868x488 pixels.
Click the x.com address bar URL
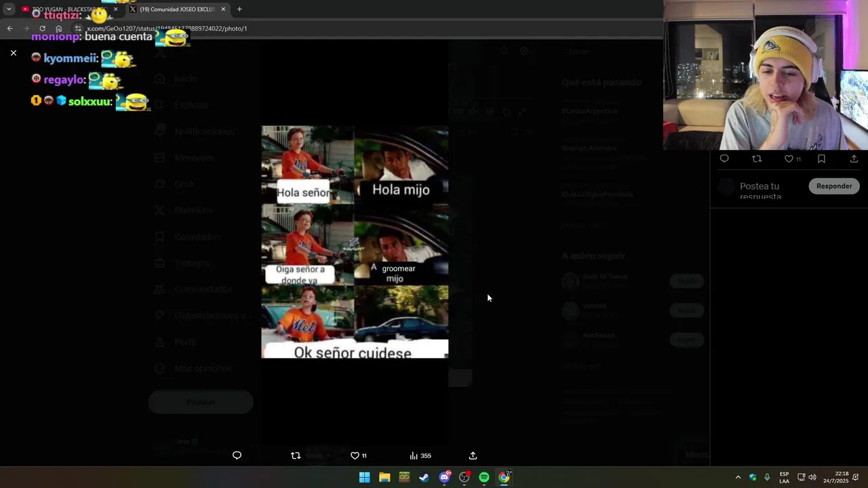click(167, 28)
